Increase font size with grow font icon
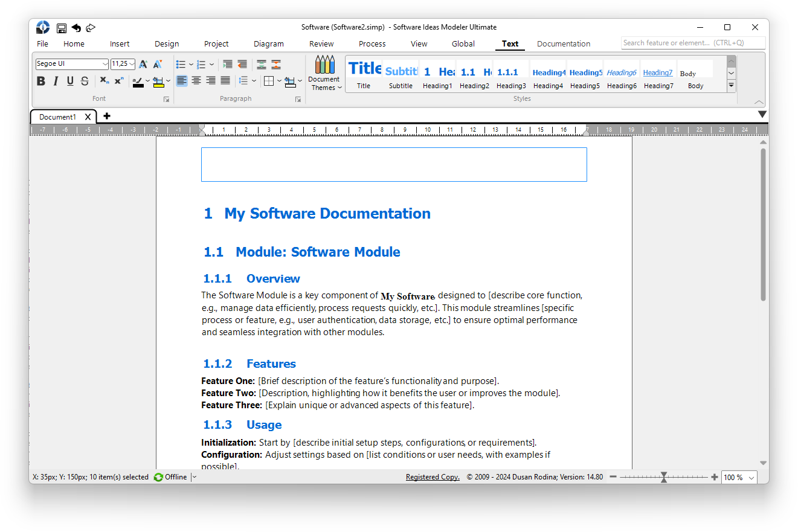 [x=143, y=64]
